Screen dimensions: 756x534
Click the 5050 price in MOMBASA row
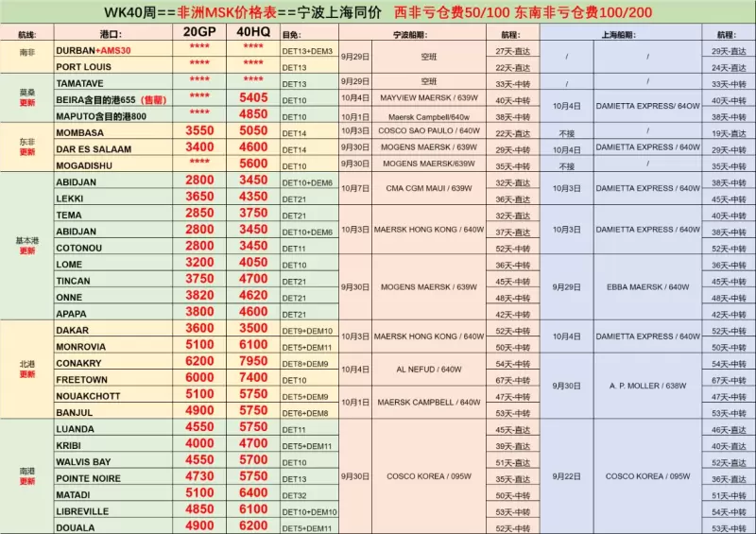point(253,130)
